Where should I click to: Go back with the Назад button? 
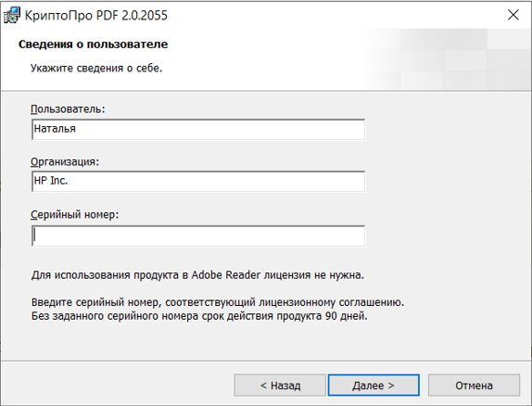coord(280,386)
